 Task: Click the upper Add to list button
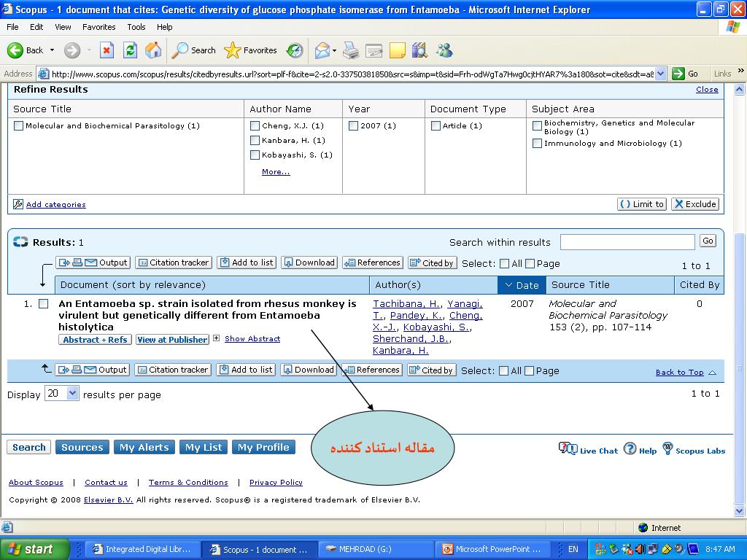247,262
